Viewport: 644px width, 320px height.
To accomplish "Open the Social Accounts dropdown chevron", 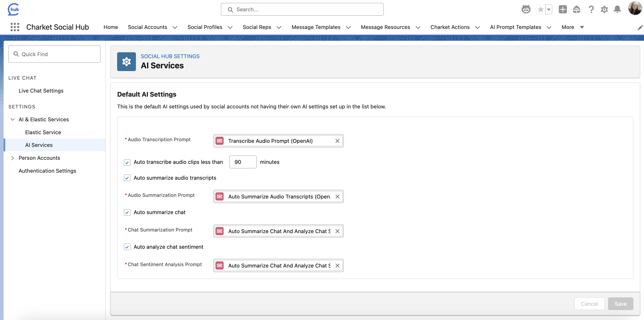I will click(x=175, y=27).
